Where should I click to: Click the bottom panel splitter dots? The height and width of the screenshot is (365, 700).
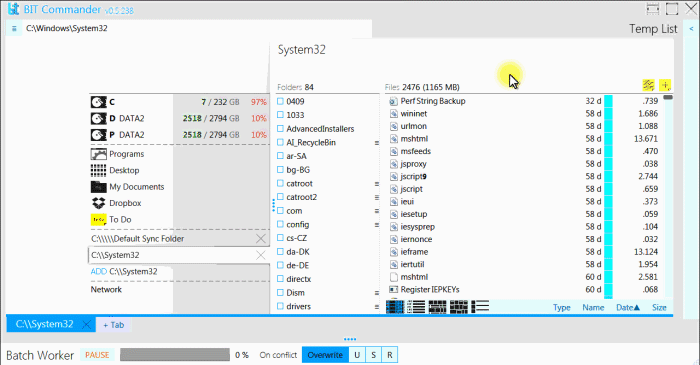click(350, 339)
